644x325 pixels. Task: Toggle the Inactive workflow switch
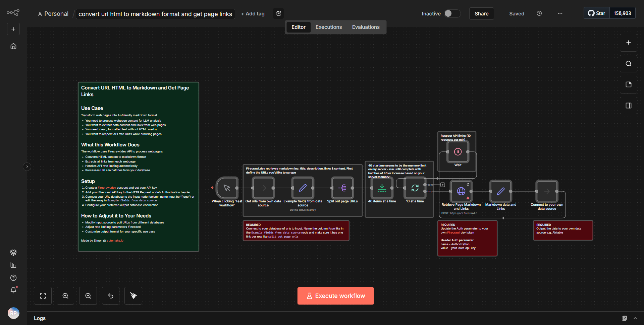[452, 13]
